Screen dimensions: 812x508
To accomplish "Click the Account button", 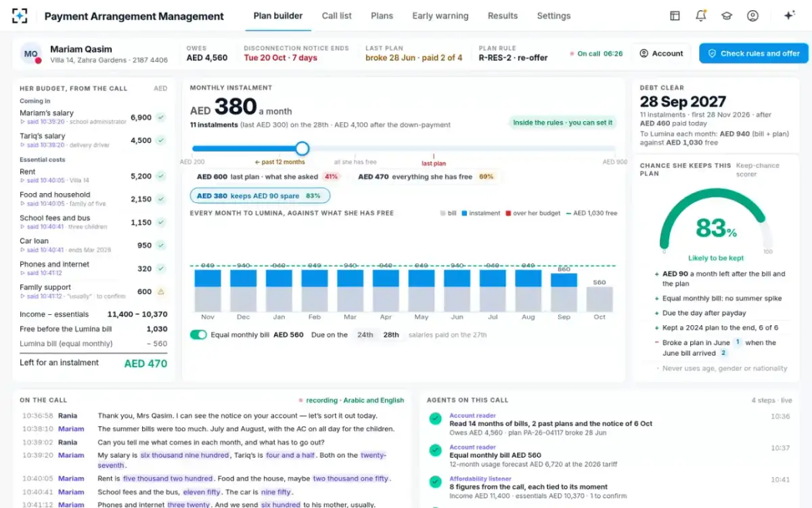I will click(x=661, y=54).
